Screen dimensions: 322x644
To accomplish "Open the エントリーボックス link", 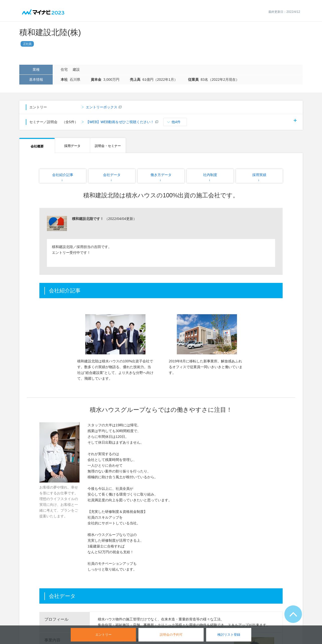I will click(x=101, y=107).
